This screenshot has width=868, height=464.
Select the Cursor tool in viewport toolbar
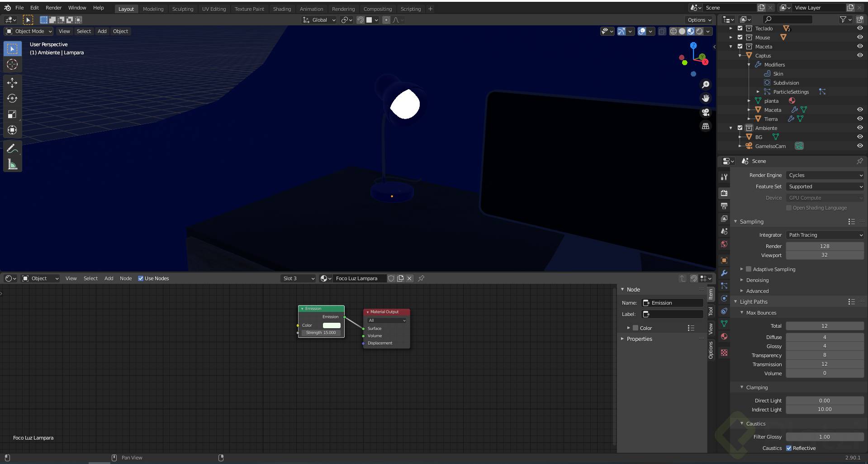coord(12,64)
